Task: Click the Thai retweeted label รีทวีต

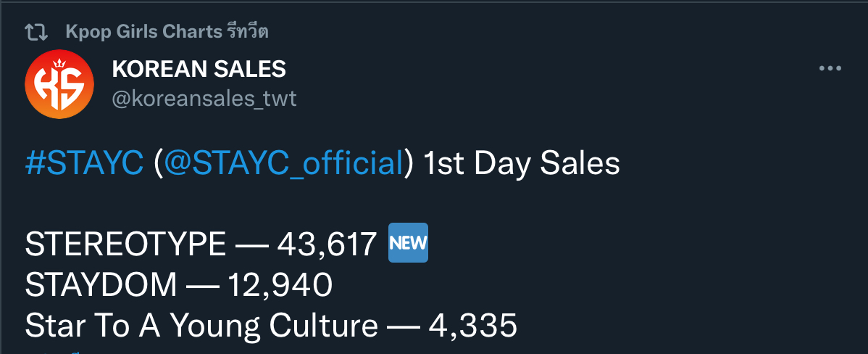Action: pos(248,32)
